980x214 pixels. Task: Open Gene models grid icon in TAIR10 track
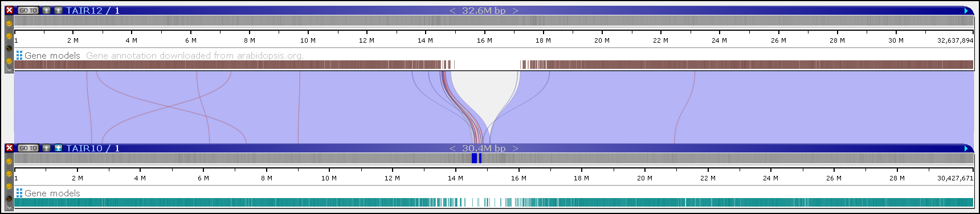click(19, 193)
